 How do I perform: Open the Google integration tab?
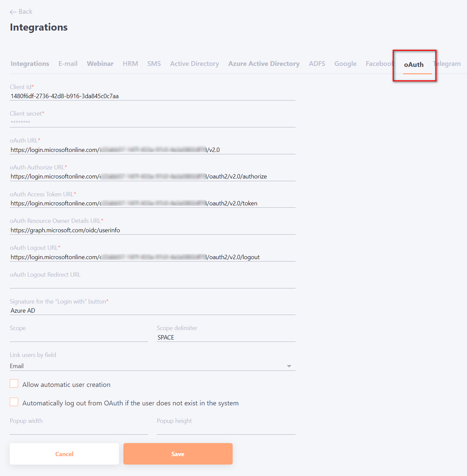[345, 64]
